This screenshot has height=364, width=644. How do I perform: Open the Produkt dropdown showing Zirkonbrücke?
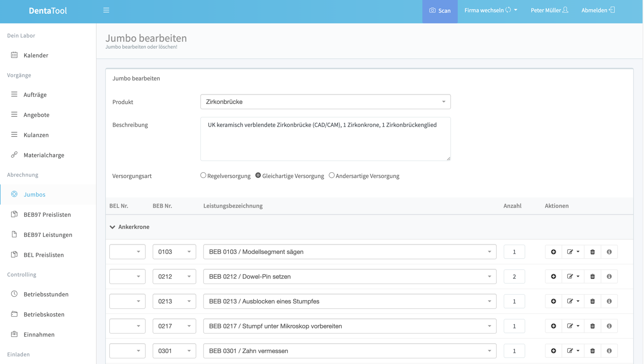[325, 102]
